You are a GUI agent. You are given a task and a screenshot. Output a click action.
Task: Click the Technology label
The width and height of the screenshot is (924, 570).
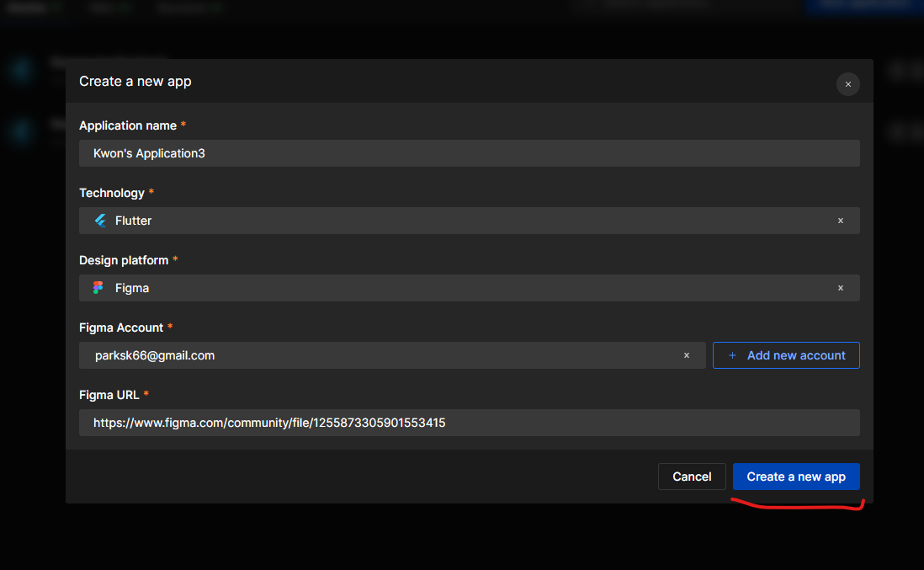click(111, 193)
